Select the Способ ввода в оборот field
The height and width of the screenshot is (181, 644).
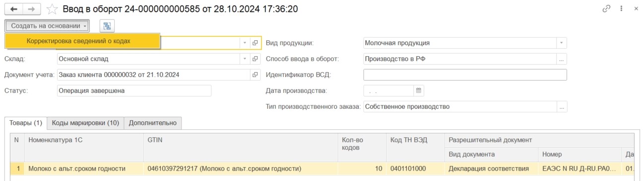pyautogui.click(x=459, y=59)
